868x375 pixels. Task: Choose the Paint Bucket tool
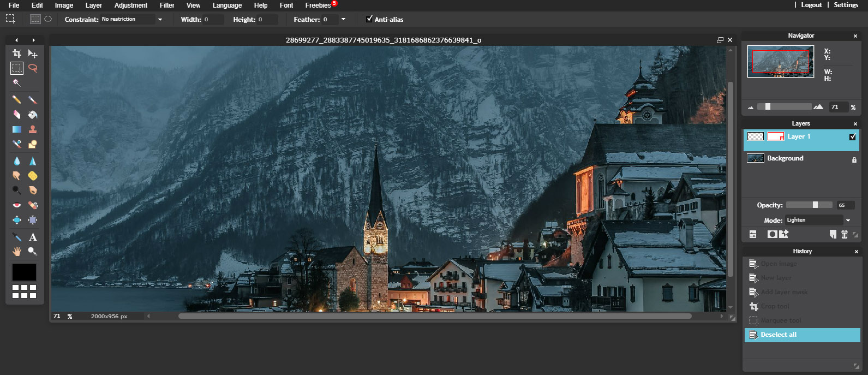point(33,115)
